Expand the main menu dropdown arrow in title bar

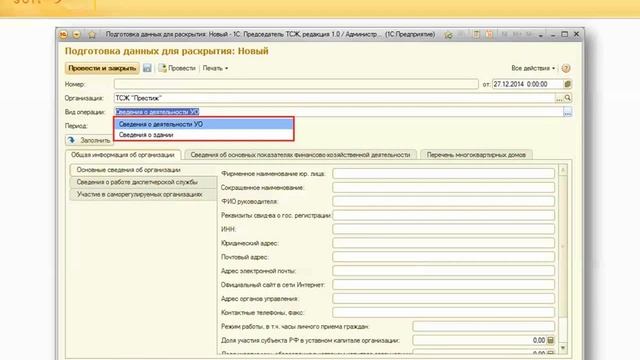pyautogui.click(x=76, y=35)
